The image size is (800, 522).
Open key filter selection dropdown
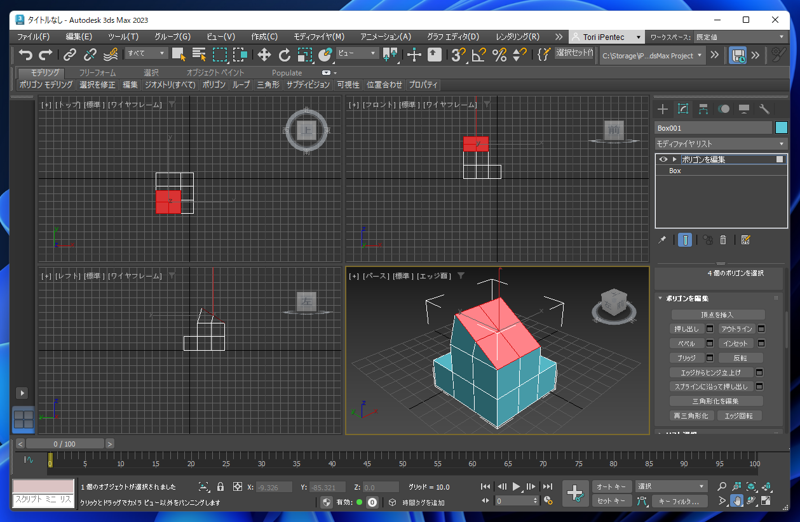(670, 486)
